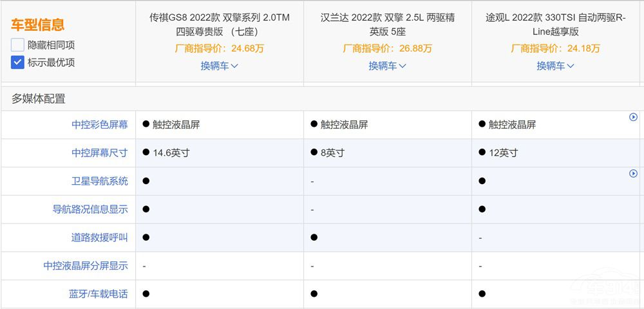Open 传祺GS8 2022款 model title link

[220, 24]
